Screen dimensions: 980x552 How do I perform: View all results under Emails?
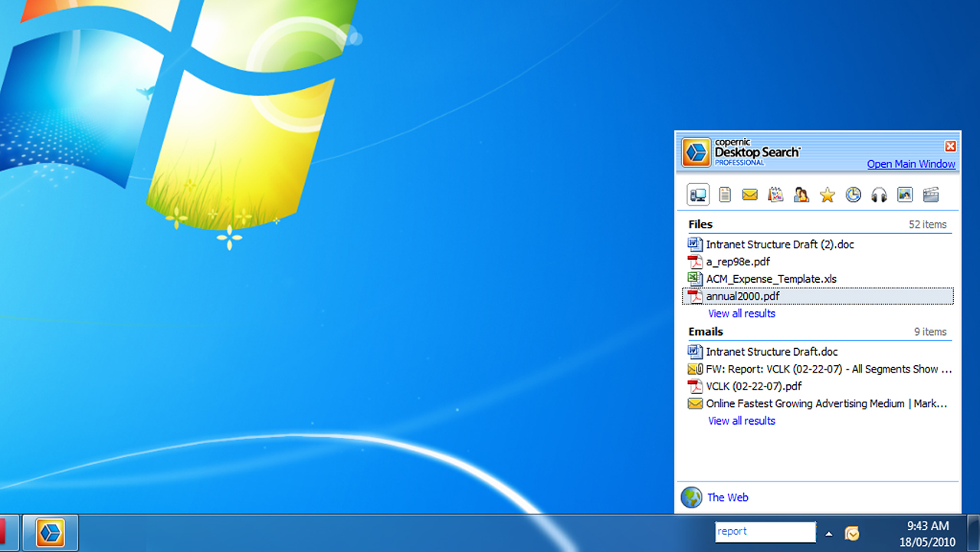pyautogui.click(x=742, y=421)
